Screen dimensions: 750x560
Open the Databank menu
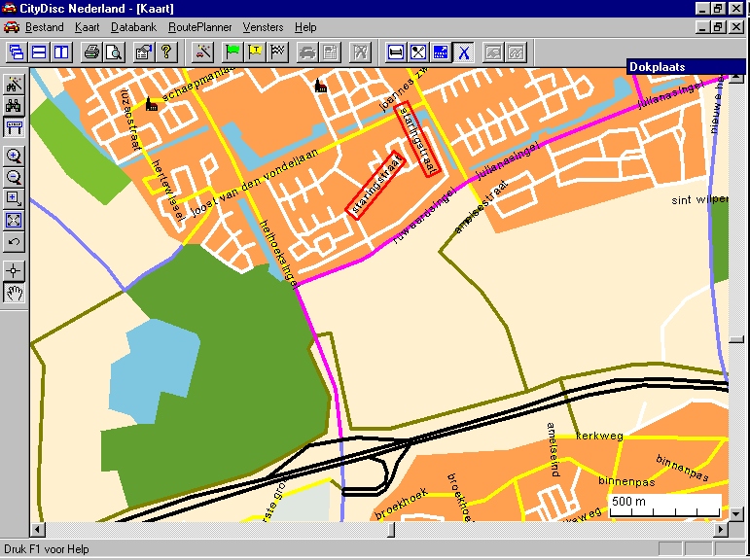coord(133,27)
